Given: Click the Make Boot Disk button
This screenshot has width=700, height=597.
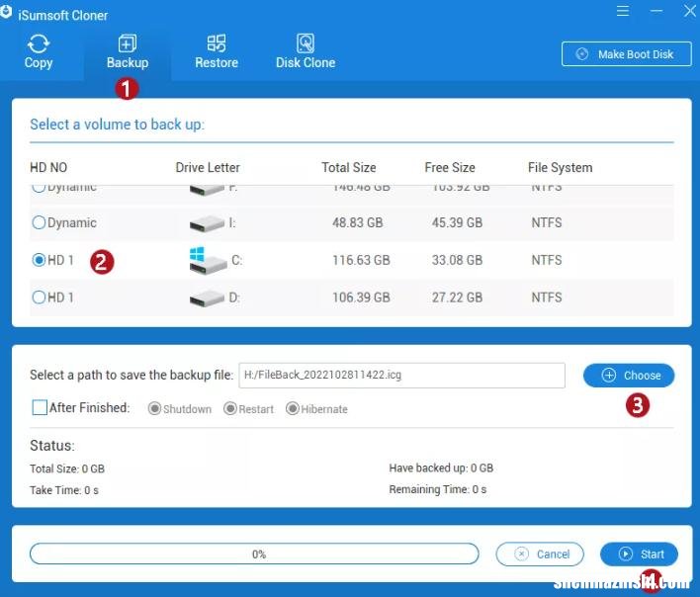Looking at the screenshot, I should click(x=626, y=54).
